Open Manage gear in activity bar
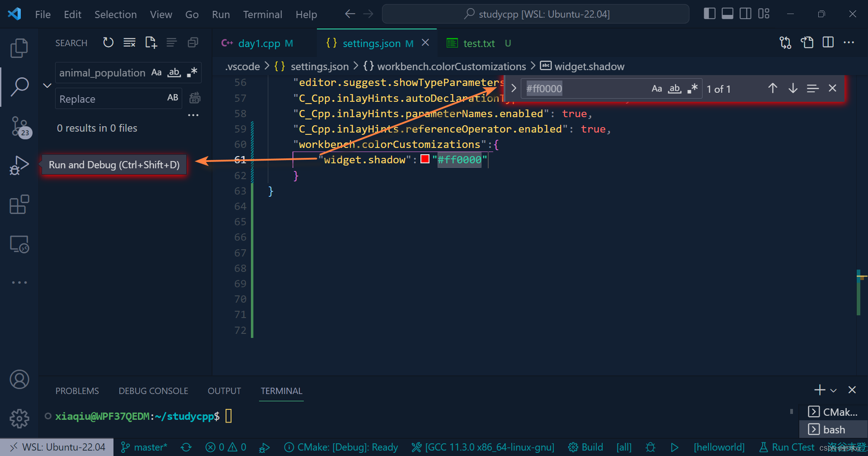This screenshot has height=456, width=868. click(x=19, y=418)
